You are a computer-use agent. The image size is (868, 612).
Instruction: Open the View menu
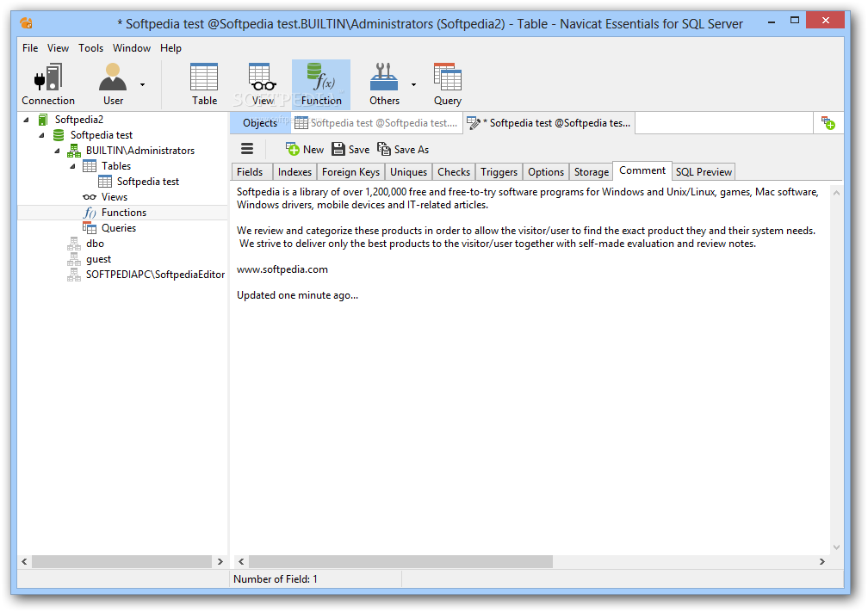[x=59, y=48]
